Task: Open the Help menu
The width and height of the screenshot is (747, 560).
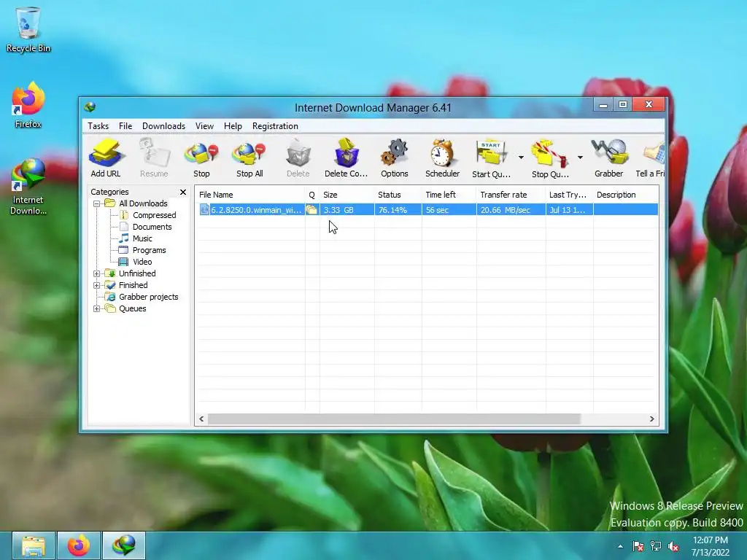Action: pyautogui.click(x=233, y=125)
